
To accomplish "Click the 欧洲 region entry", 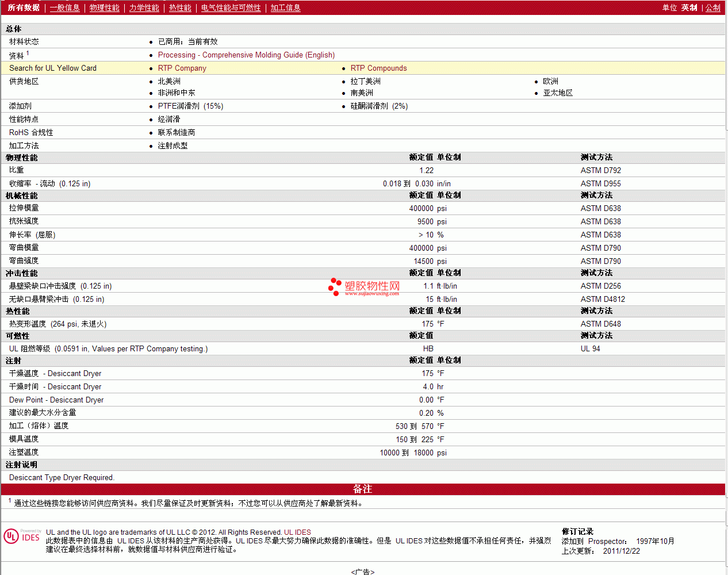I will coord(550,81).
